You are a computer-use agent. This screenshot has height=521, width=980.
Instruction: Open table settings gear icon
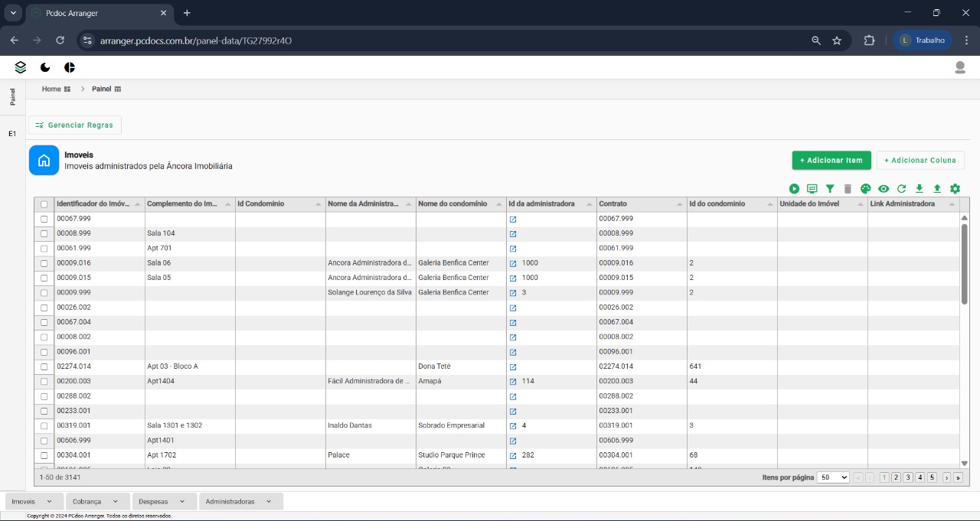[x=955, y=189]
